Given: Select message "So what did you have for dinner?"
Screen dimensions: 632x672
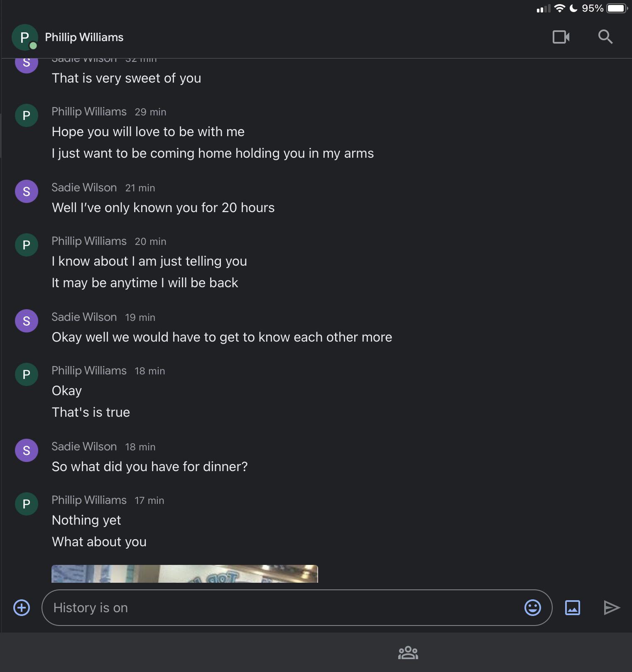Looking at the screenshot, I should 149,467.
